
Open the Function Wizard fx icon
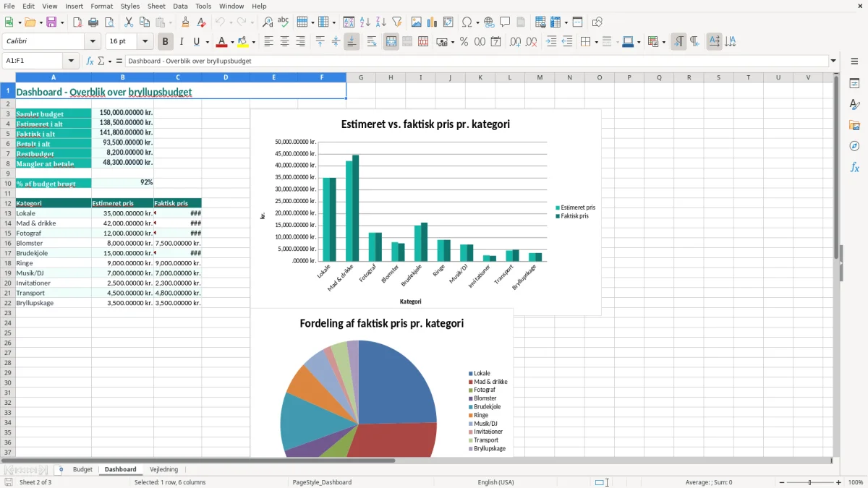[x=90, y=61]
